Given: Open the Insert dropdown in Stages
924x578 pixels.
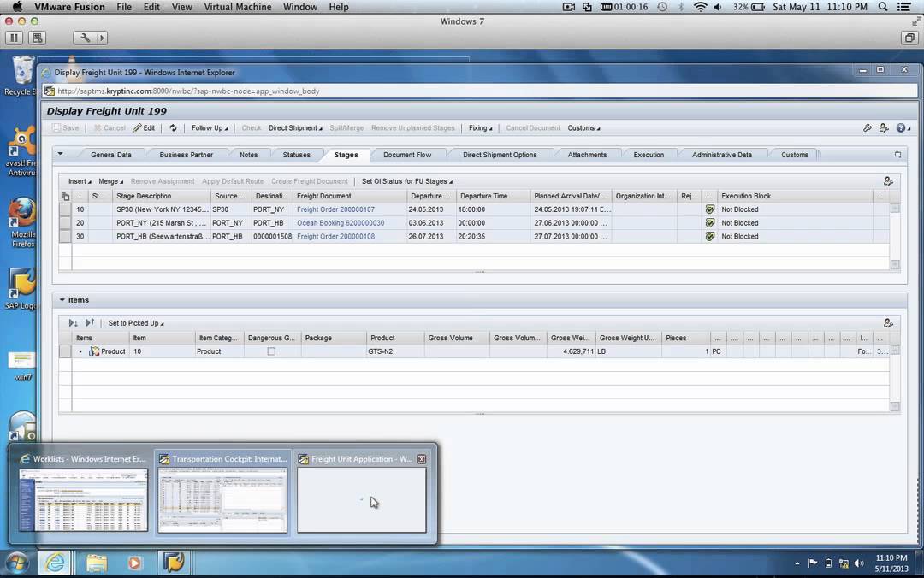Looking at the screenshot, I should pyautogui.click(x=80, y=181).
